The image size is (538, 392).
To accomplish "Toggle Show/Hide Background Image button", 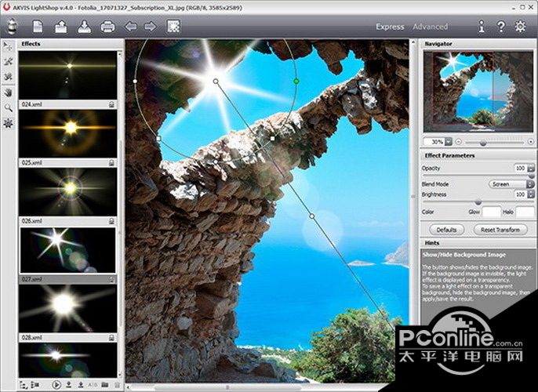I will coord(173,27).
